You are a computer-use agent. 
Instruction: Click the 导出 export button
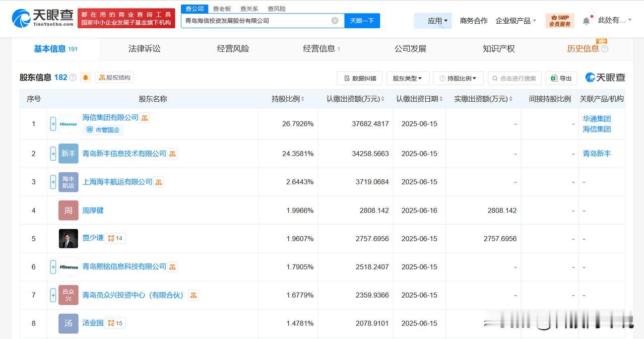point(561,78)
